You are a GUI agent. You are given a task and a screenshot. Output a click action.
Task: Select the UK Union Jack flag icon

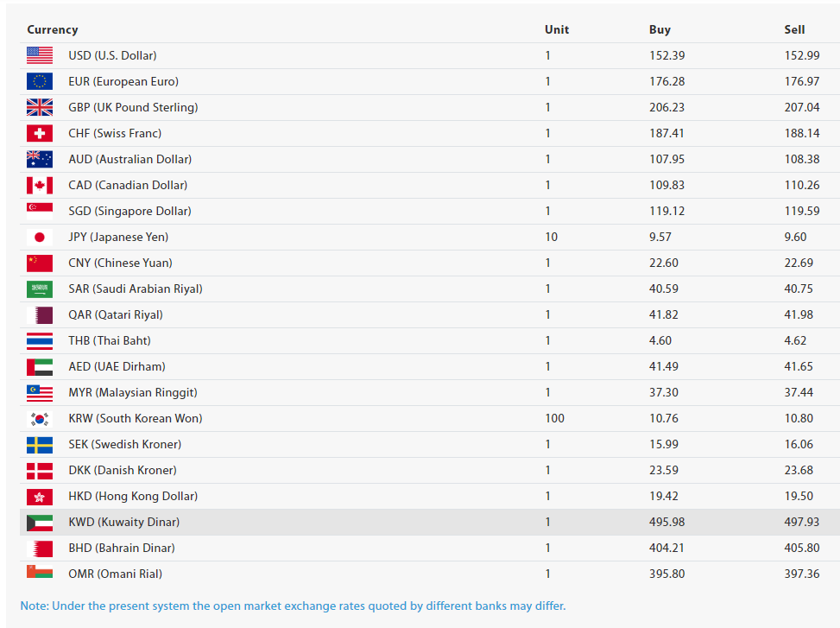tap(40, 107)
